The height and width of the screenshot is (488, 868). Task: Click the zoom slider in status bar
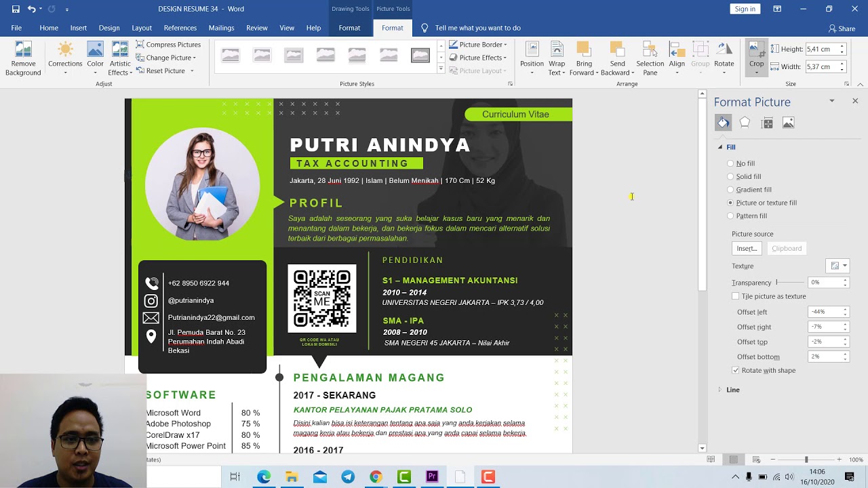point(806,460)
